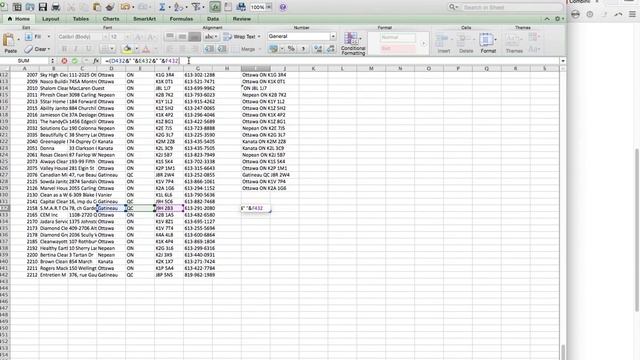Open the 100% zoom dropdown
640x360 pixels.
tap(269, 7)
